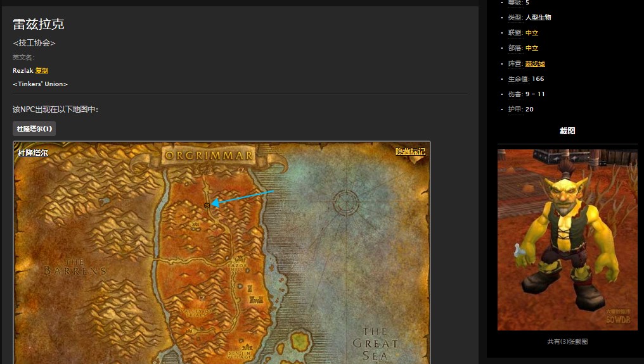Open the goblin NPC screenshot thumbnail
Screen dimensions: 644x364
pos(567,239)
